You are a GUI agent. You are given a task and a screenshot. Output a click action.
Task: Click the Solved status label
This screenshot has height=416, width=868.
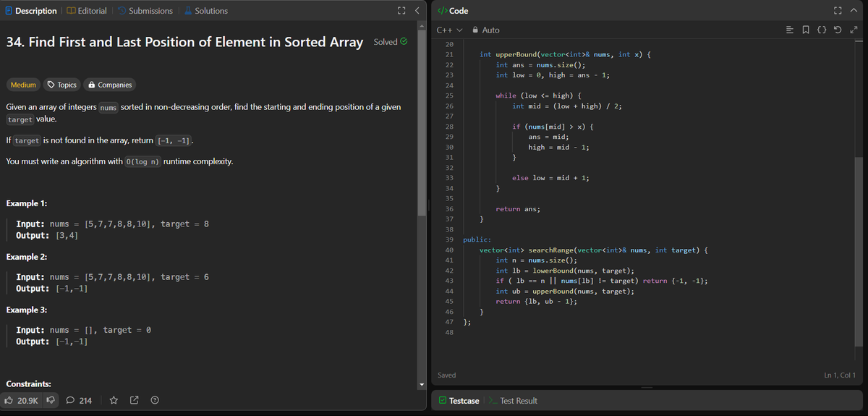(386, 42)
